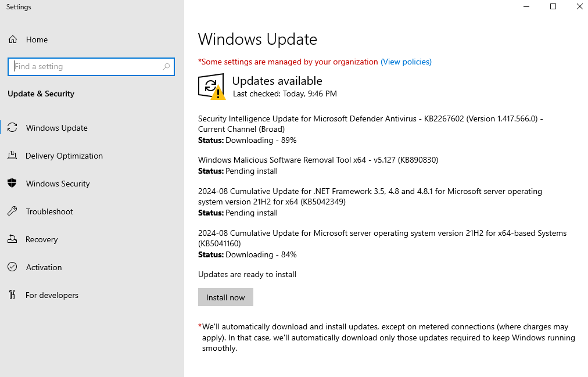Click the Delivery Optimization icon

(x=12, y=156)
